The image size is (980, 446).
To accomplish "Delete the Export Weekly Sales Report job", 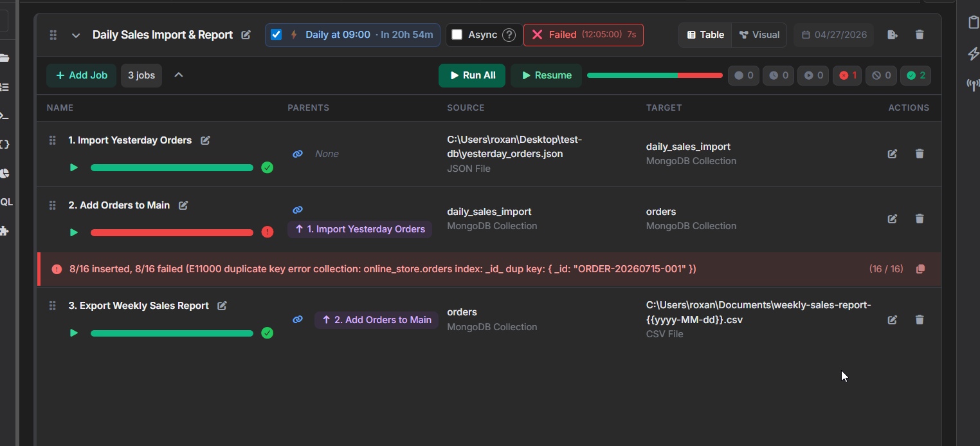I will pyautogui.click(x=920, y=320).
